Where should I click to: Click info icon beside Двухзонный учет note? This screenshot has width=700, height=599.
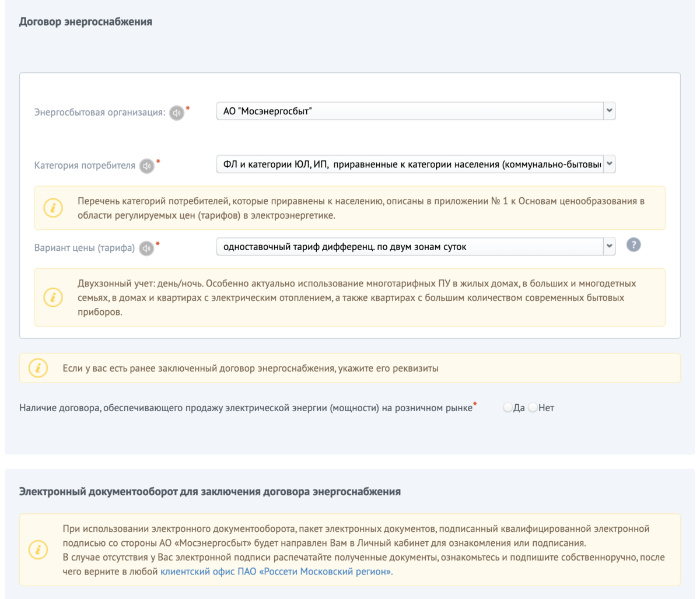coord(53,297)
